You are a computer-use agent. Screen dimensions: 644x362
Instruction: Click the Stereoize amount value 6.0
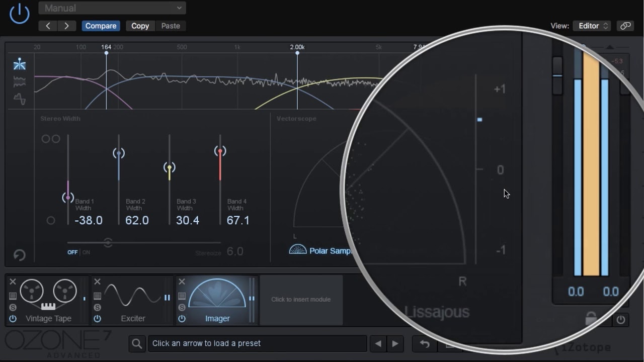(235, 251)
